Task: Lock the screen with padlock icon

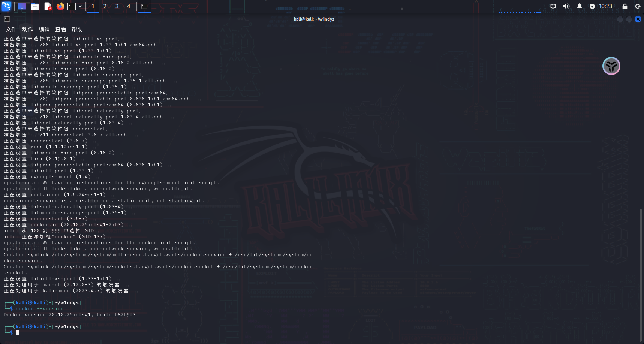Action: coord(625,6)
